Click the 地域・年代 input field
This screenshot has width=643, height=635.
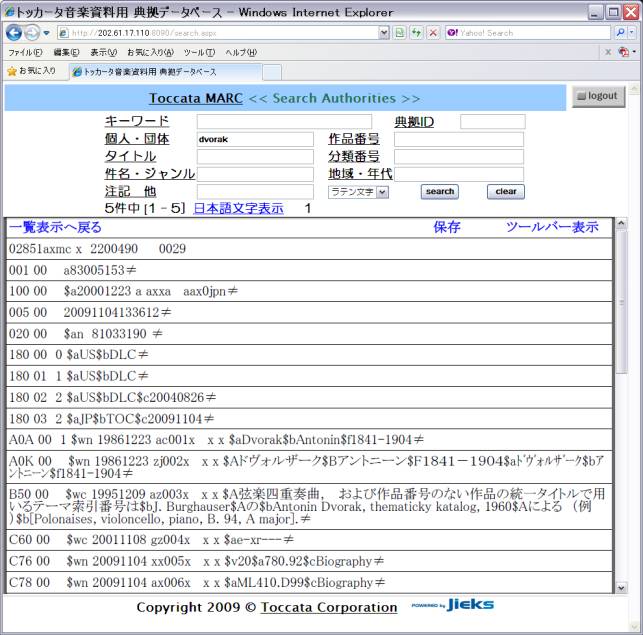[459, 174]
